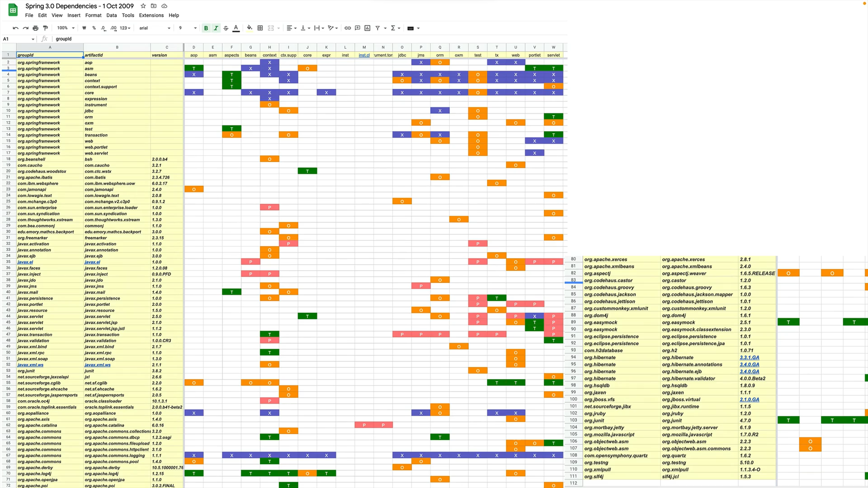This screenshot has width=868, height=488.
Task: Decrease decimal places
Action: coord(104,28)
